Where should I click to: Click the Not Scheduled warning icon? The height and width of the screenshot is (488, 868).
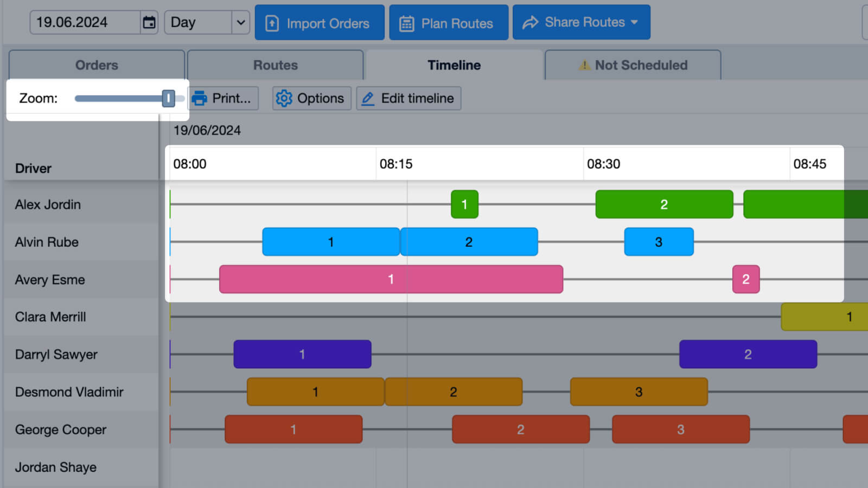[x=584, y=65]
